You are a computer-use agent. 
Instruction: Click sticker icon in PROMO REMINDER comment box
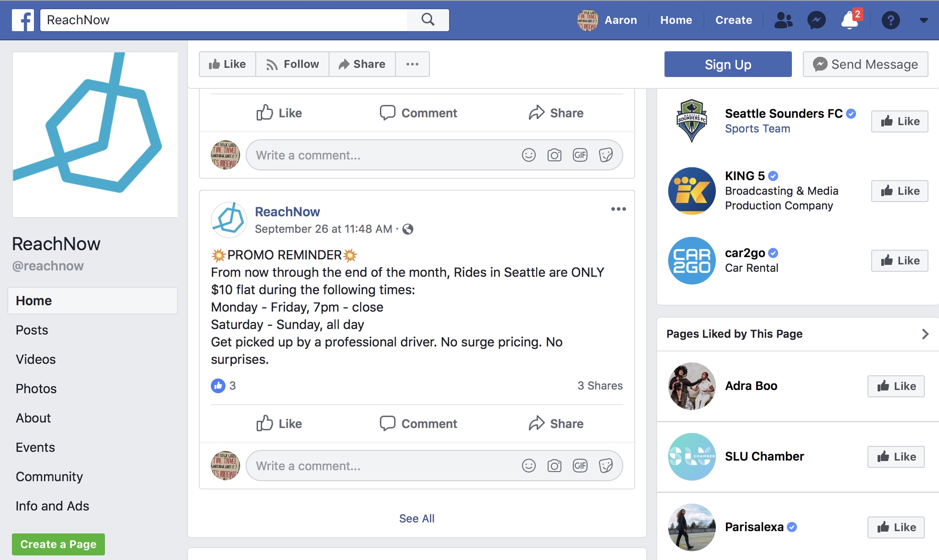pos(605,466)
